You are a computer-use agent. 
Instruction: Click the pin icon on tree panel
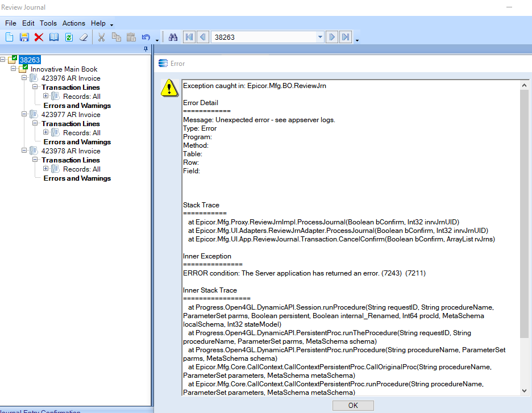(146, 49)
